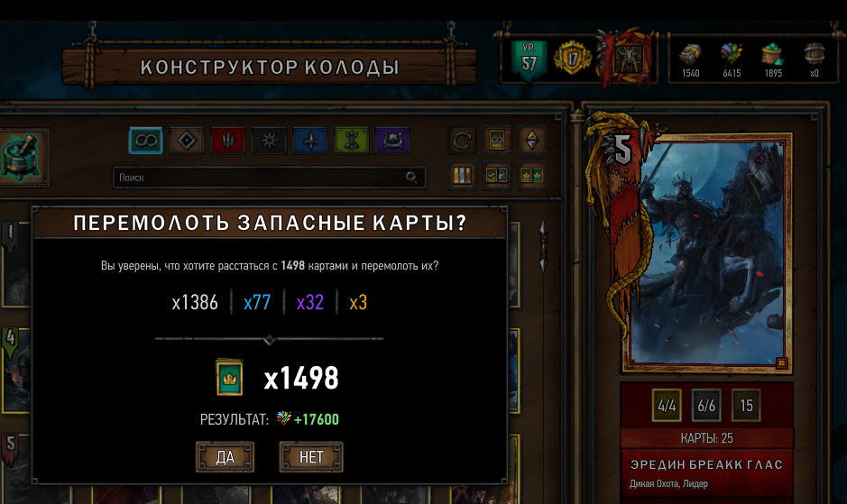Image resolution: width=847 pixels, height=504 pixels.
Task: Open the crafting mortar icon at left
Action: [23, 157]
